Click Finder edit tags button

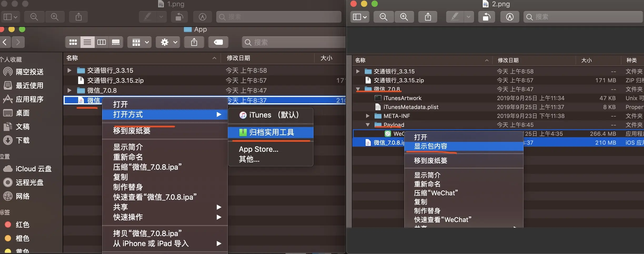[218, 42]
